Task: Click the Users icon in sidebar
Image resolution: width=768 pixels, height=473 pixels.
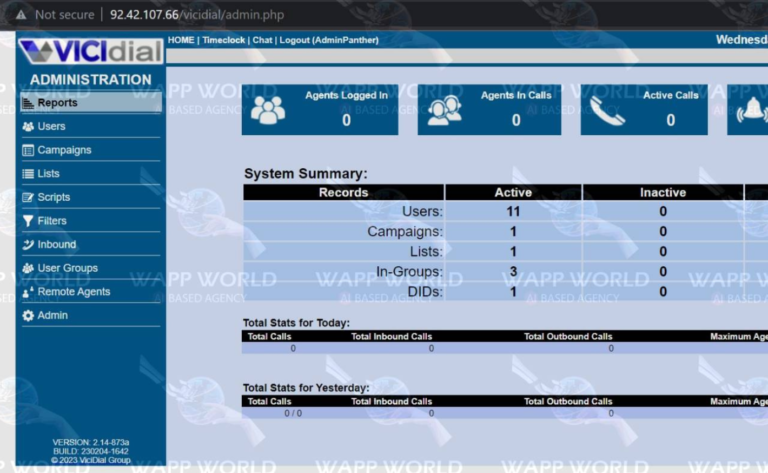Action: [28, 127]
